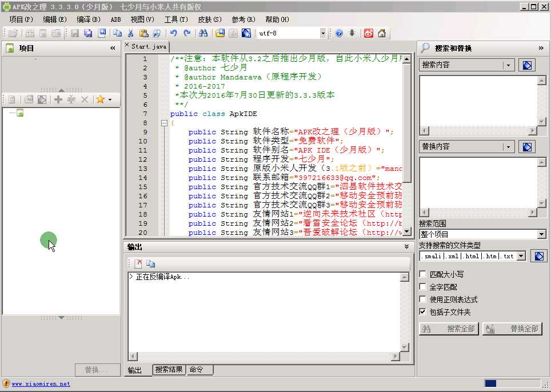The height and width of the screenshot is (392, 551).
Task: Click inside the search content text box
Action: click(478, 101)
